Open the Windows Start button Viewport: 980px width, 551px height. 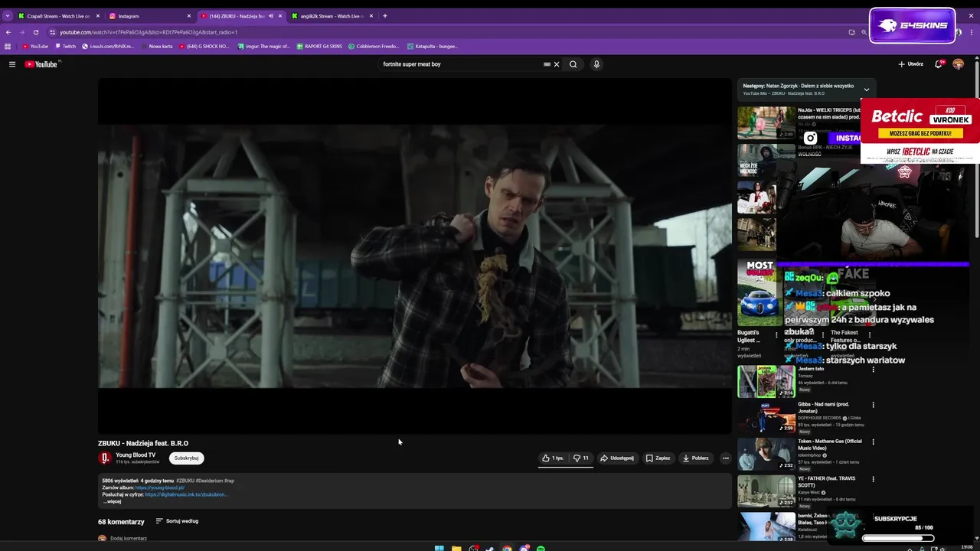tap(439, 548)
